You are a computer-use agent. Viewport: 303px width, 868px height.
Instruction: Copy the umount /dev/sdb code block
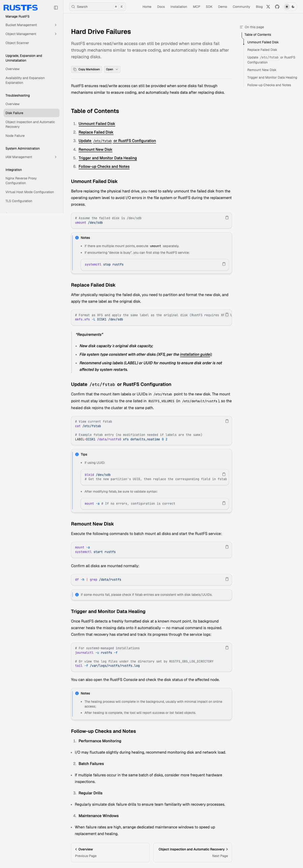[227, 218]
